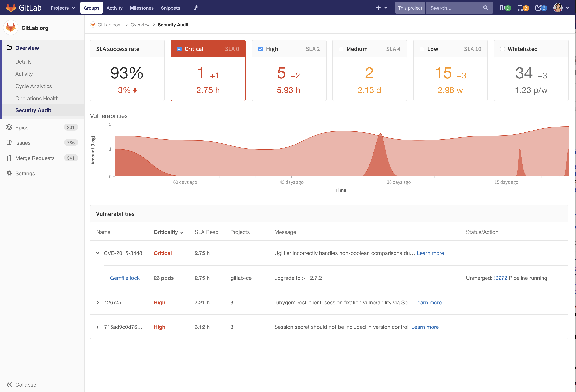Switch to the Groups tab
Screen dimensions: 576x392
point(91,8)
